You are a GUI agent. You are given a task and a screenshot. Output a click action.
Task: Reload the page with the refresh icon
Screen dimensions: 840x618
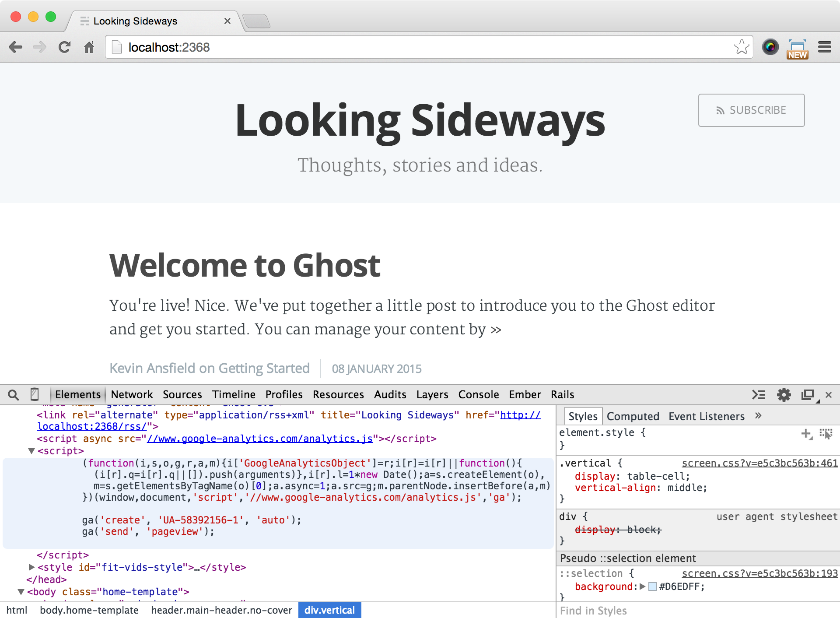point(64,47)
